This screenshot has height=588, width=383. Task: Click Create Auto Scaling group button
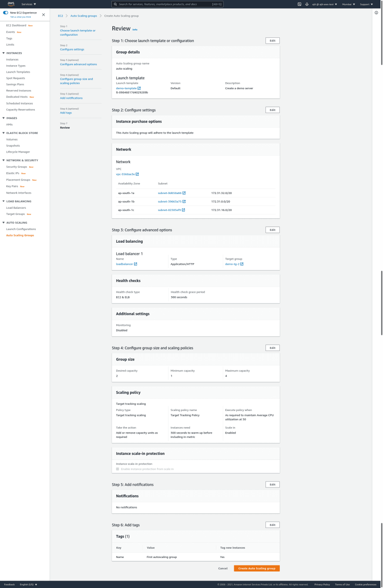257,568
